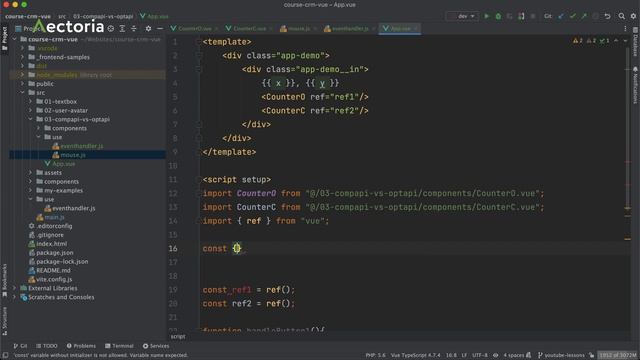The image size is (640, 360).
Task: Click the inspection eye icon in status bar
Action: click(495, 355)
